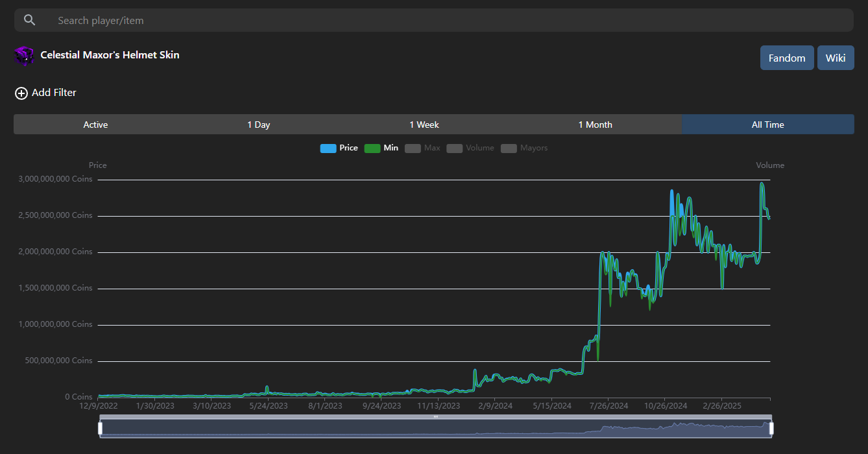The image size is (868, 454).
Task: Click the Volume axis title
Action: (x=770, y=165)
